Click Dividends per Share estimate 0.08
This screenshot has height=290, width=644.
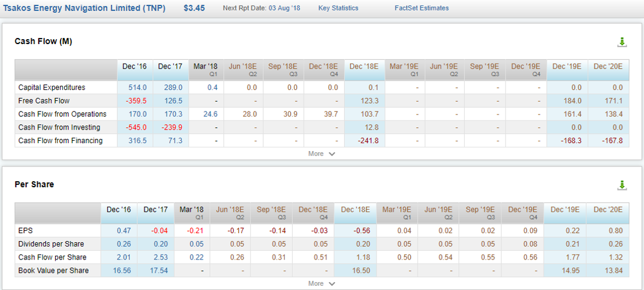pos(531,244)
